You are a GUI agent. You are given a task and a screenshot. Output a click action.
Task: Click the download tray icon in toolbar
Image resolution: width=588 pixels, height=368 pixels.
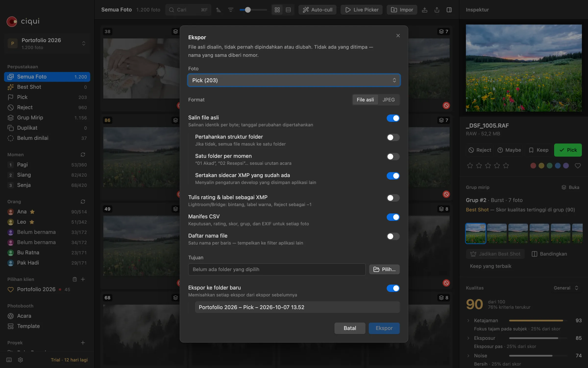point(425,10)
